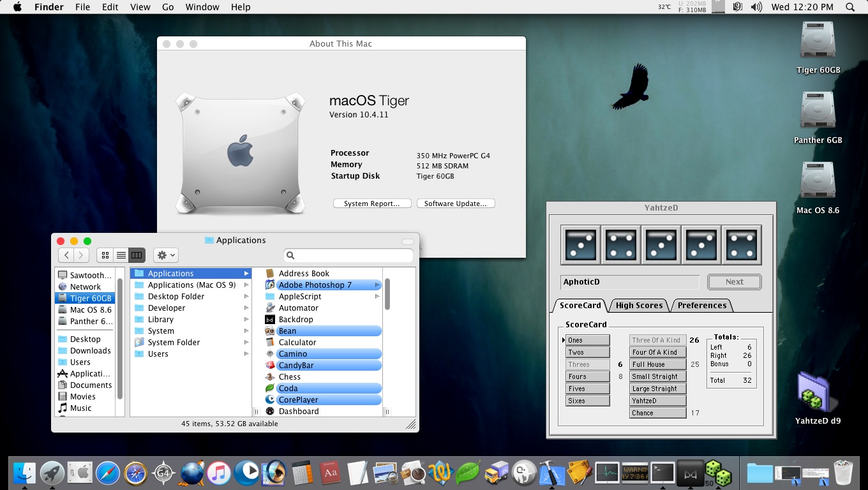The width and height of the screenshot is (868, 490).
Task: Switch Finder to column view
Action: (x=137, y=255)
